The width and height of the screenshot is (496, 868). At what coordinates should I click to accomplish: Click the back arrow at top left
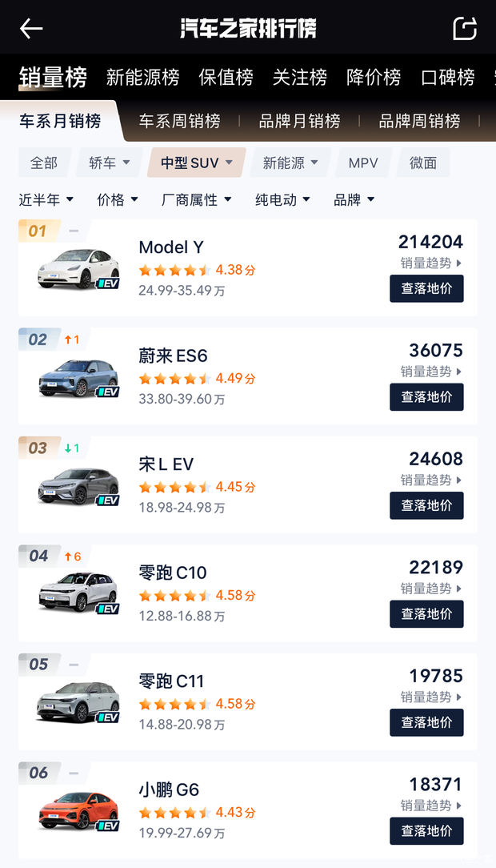coord(31,28)
